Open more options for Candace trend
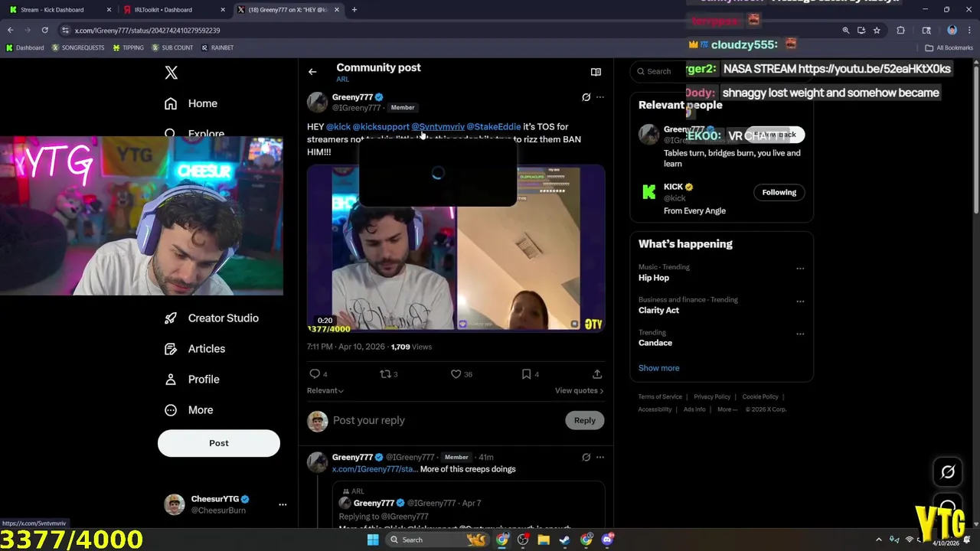 tap(800, 334)
